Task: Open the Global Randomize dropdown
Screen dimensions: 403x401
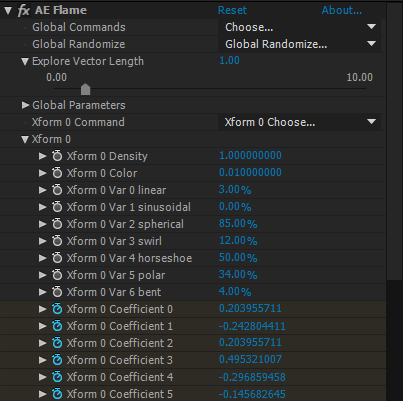Action: (299, 44)
